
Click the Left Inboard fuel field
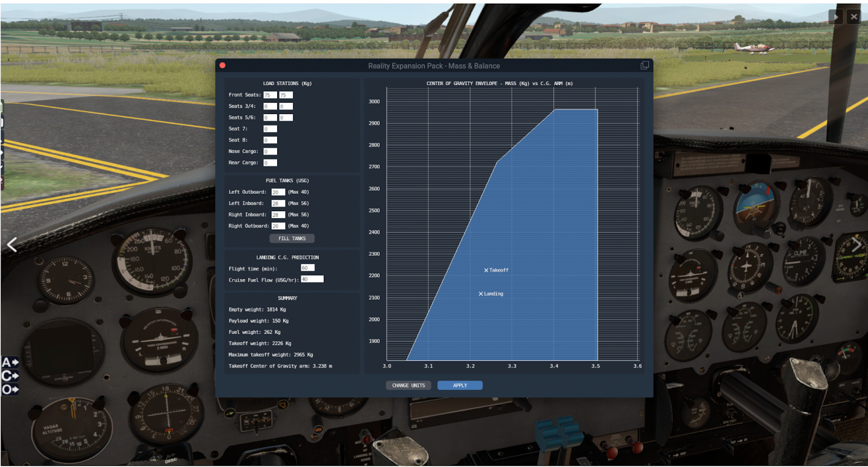(278, 204)
